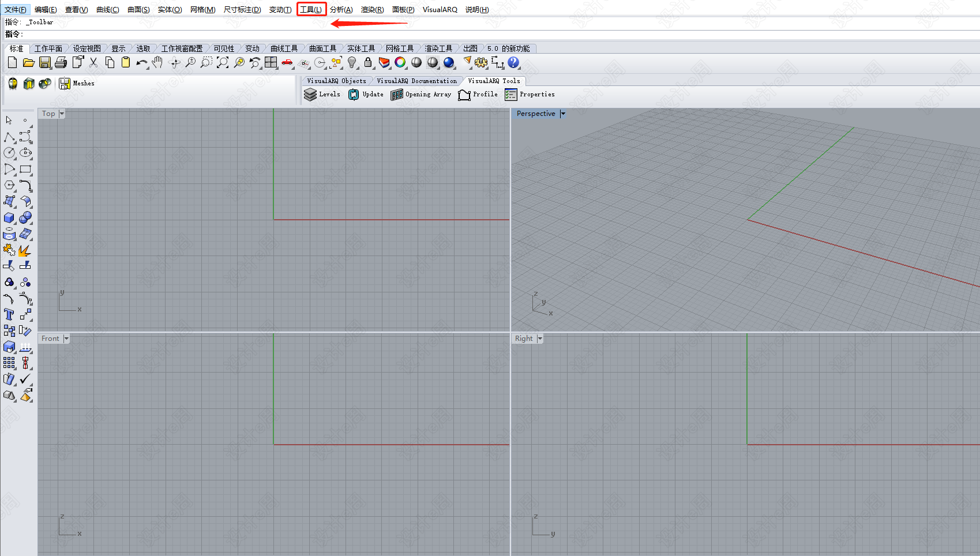Switch to the 工作平面 toolbar tab
The width and height of the screenshot is (980, 556).
tap(48, 48)
